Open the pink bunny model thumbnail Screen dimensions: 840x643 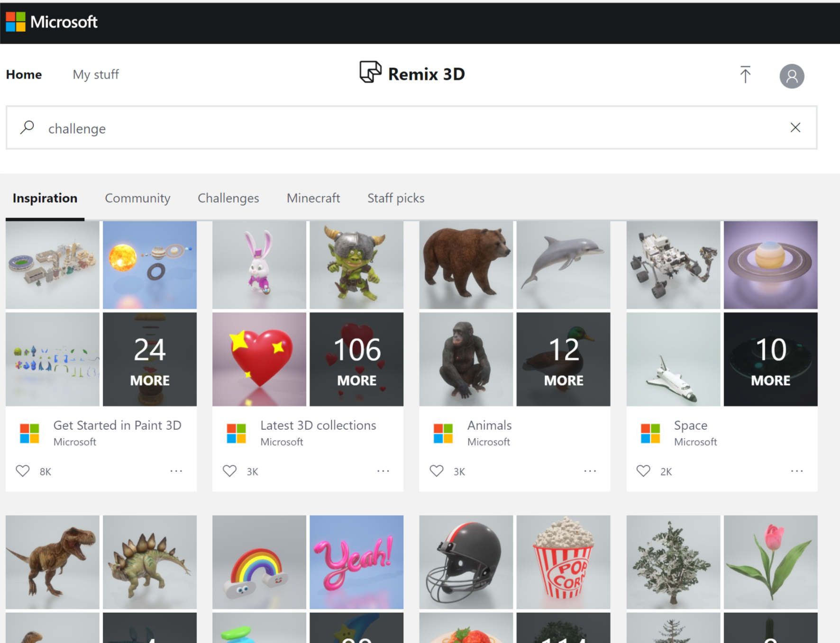pos(259,265)
